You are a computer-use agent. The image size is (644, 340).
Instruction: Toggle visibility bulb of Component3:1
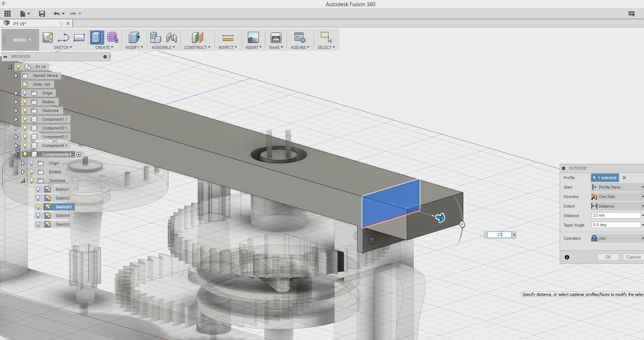coord(25,137)
